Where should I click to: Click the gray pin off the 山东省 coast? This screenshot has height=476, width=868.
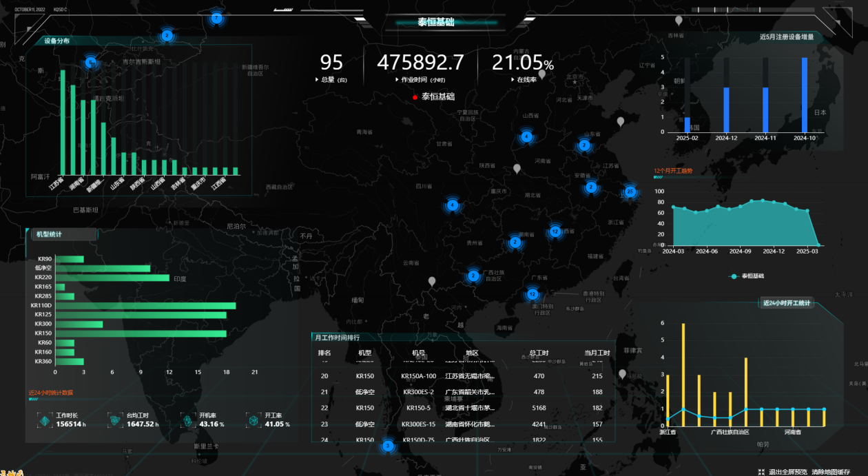[x=621, y=122]
